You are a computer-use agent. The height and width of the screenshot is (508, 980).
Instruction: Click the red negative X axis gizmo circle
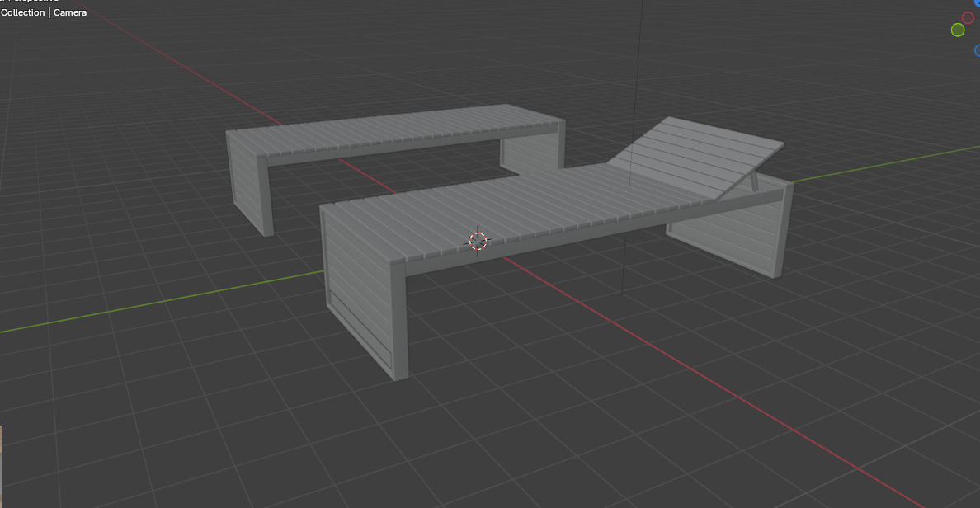coord(968,17)
